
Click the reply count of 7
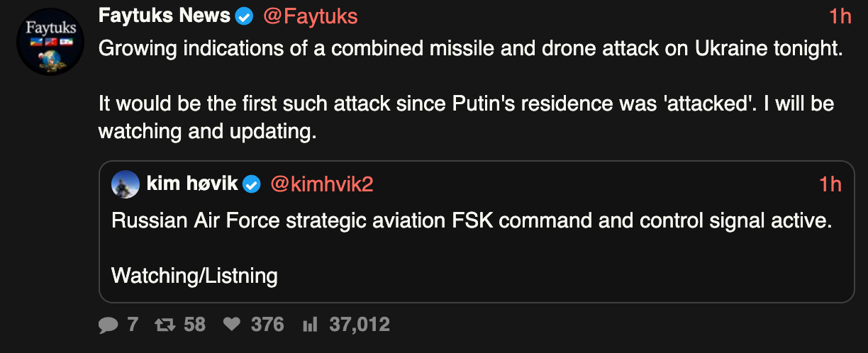pyautogui.click(x=133, y=325)
